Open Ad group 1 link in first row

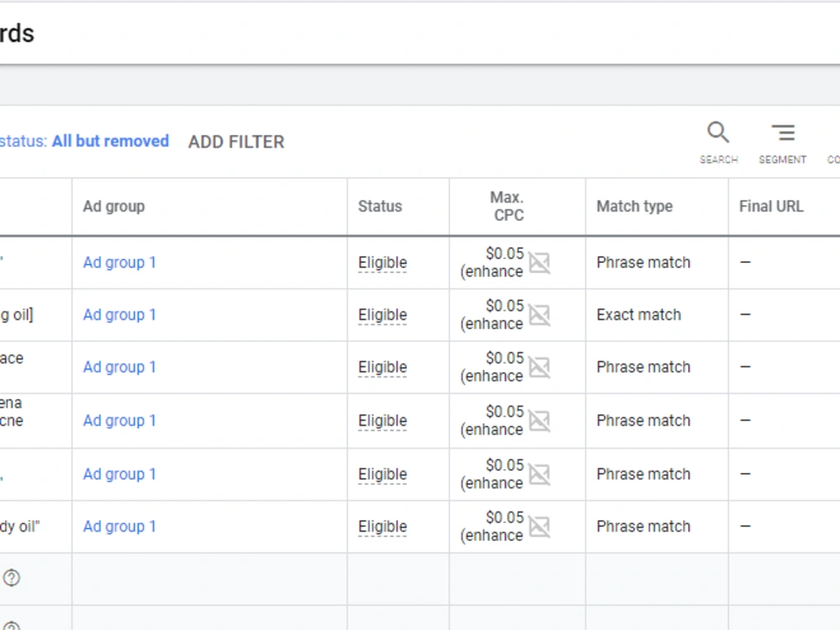[x=119, y=262]
